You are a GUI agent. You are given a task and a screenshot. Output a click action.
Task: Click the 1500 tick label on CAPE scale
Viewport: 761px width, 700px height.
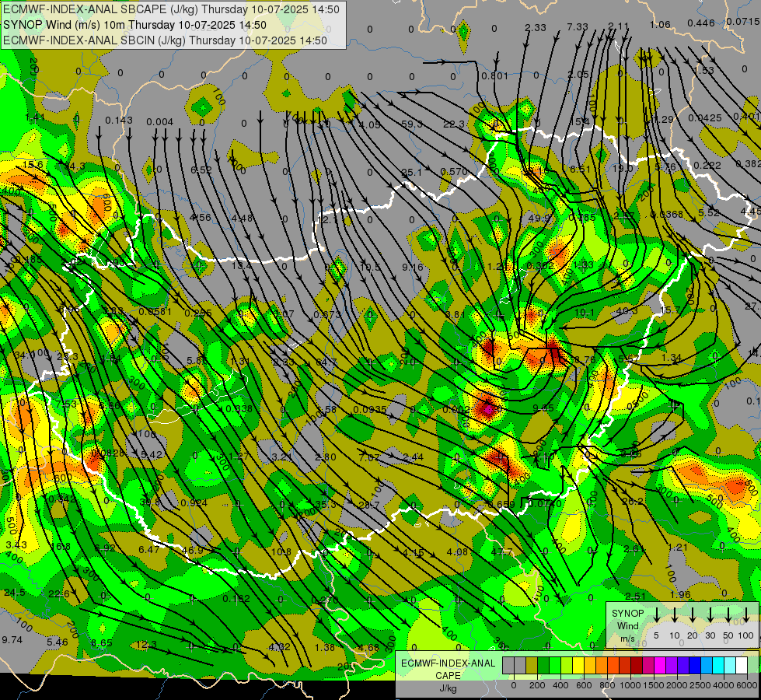654,685
